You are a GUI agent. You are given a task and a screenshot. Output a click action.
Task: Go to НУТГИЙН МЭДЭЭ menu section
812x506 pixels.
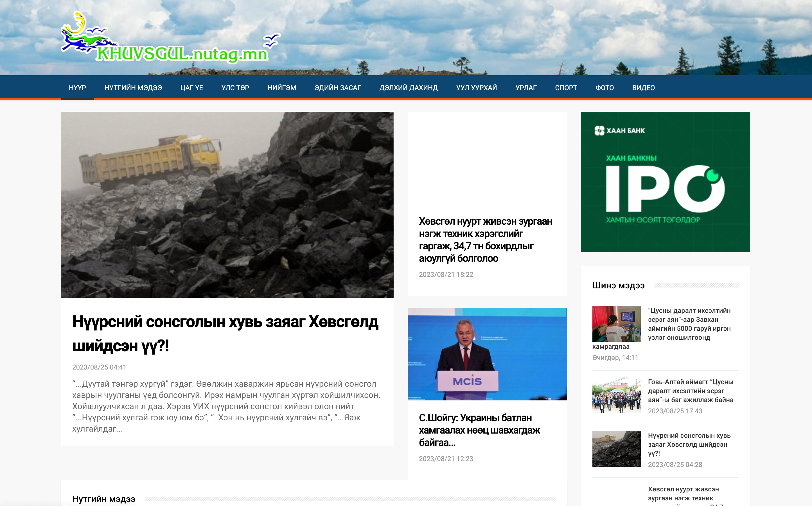tap(133, 88)
